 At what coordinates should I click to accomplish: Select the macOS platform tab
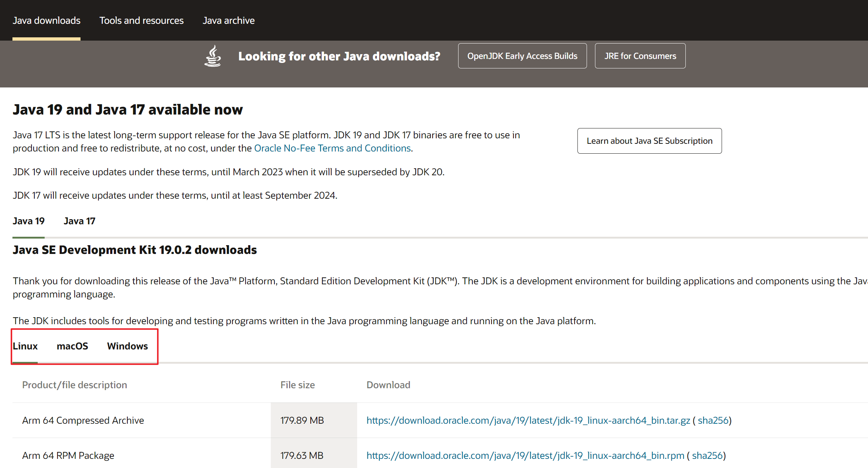pyautogui.click(x=72, y=346)
